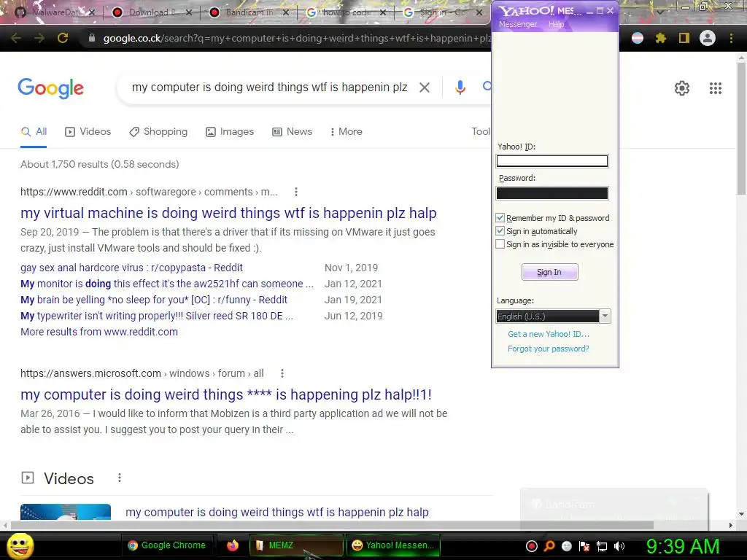Image resolution: width=747 pixels, height=560 pixels.
Task: Open the Chrome profile avatar
Action: (x=708, y=38)
